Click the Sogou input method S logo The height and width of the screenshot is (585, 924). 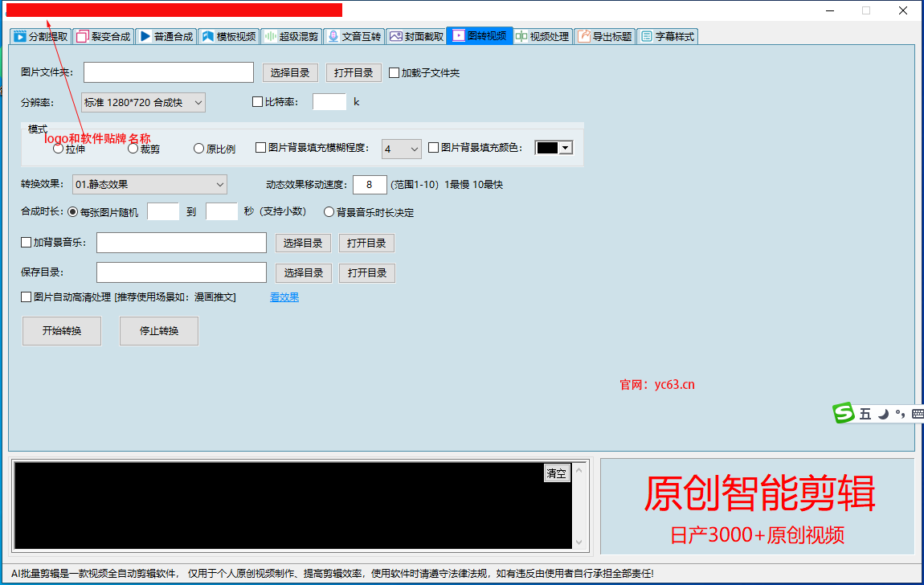[x=844, y=412]
